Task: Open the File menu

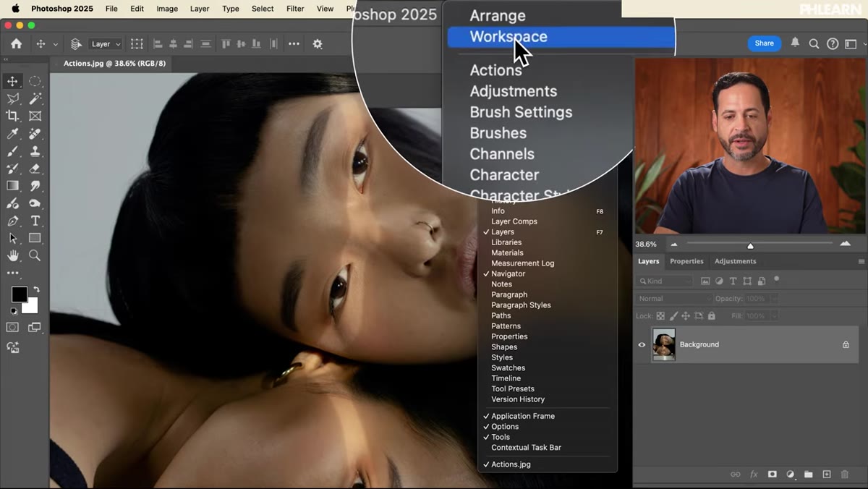Action: coord(111,9)
